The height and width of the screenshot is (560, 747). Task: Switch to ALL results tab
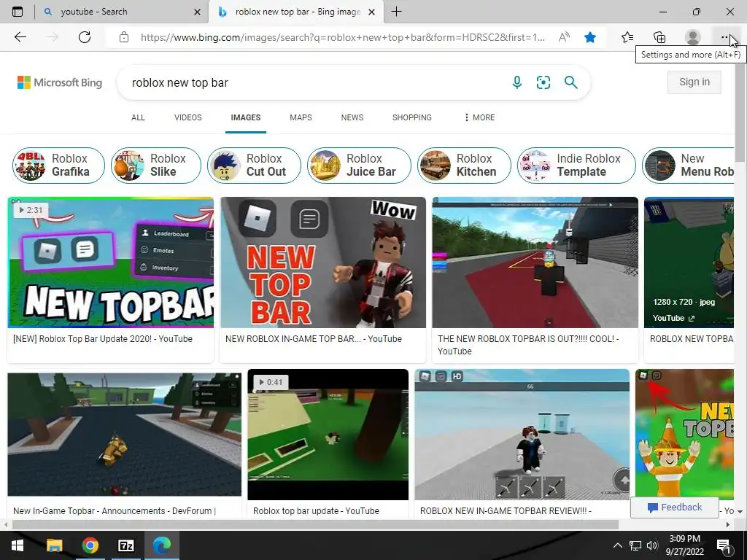point(138,117)
